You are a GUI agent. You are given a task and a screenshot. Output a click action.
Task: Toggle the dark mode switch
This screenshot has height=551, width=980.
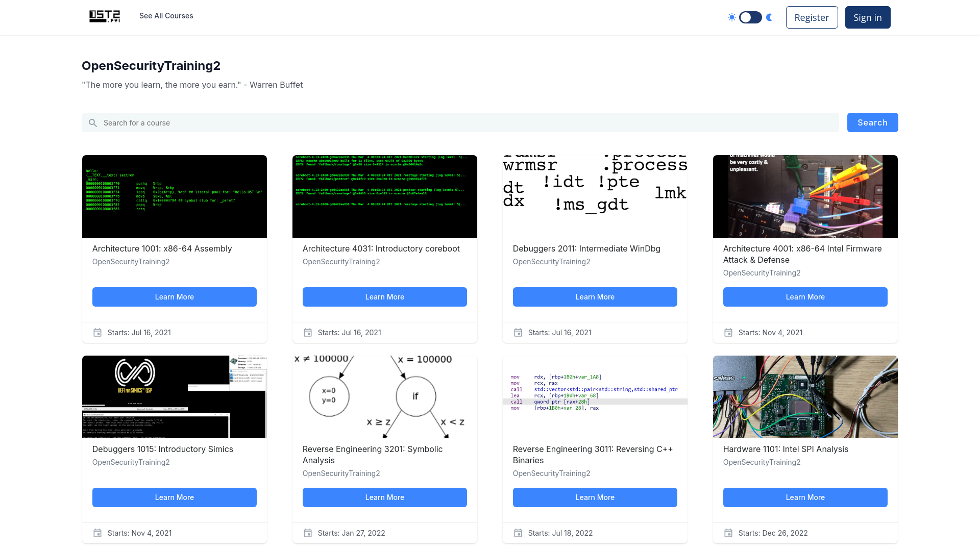750,17
